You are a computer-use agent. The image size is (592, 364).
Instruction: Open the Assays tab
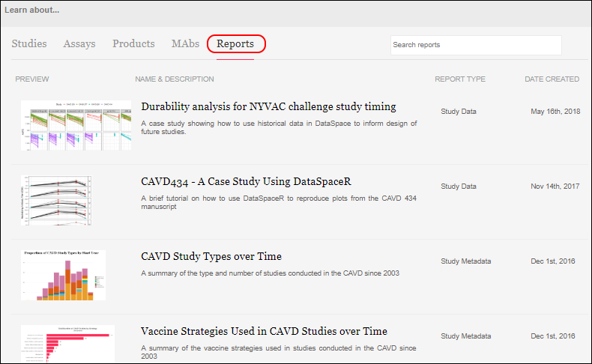tap(79, 43)
